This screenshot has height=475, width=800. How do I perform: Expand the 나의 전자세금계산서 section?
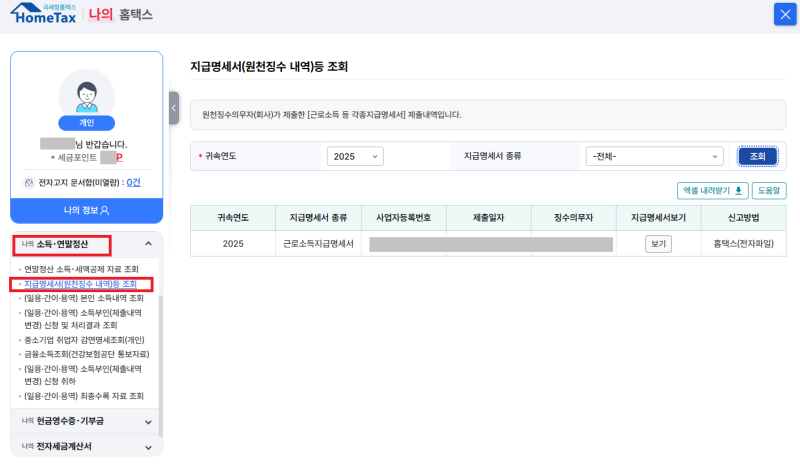[x=87, y=446]
